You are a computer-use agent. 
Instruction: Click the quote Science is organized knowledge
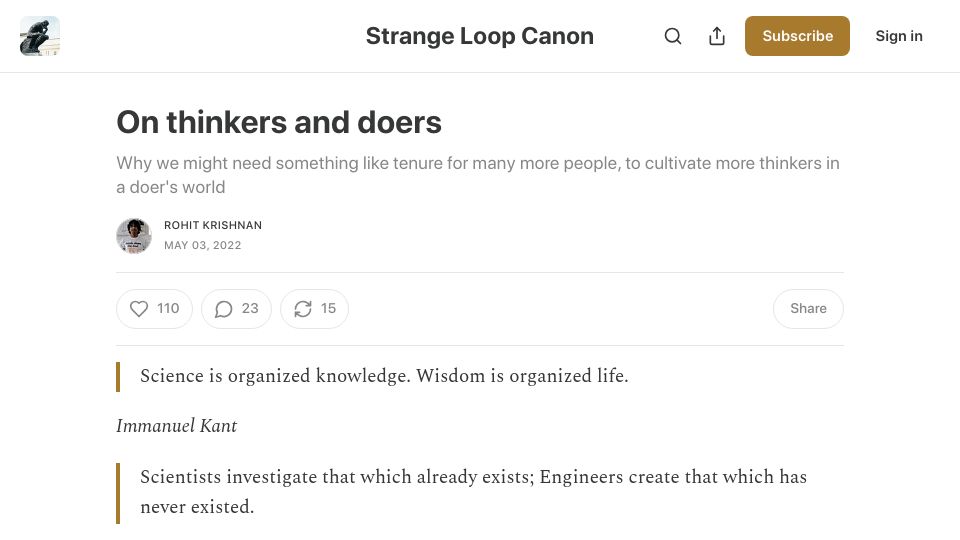click(384, 376)
